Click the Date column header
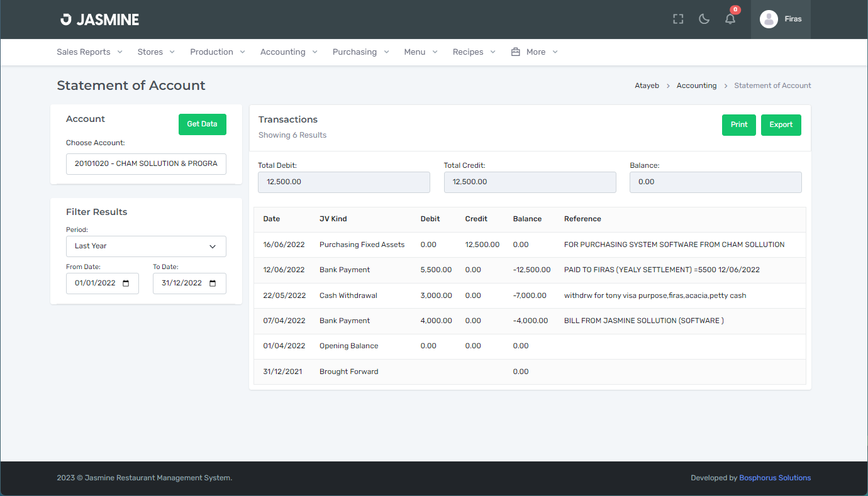Screen dimensions: 868x496 272,219
